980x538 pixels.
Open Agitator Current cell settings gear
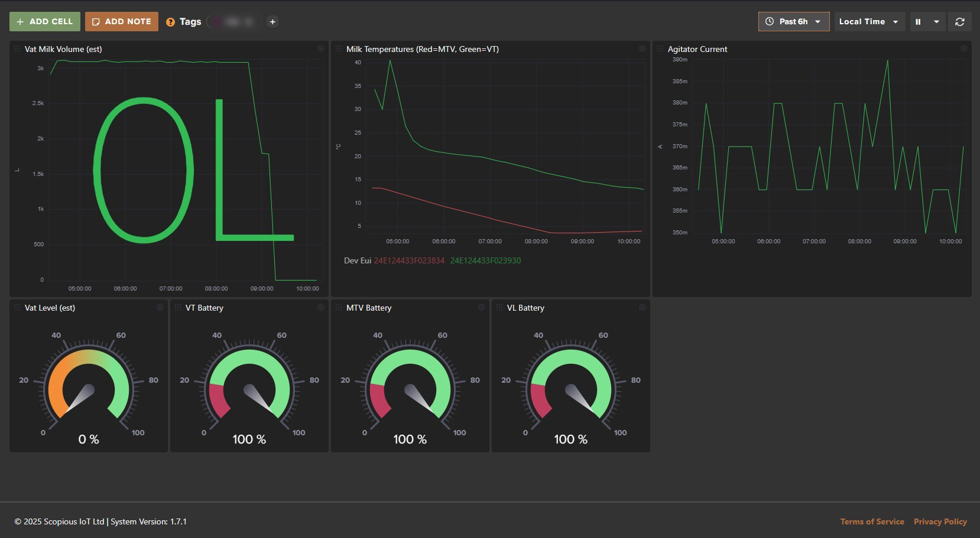point(963,49)
